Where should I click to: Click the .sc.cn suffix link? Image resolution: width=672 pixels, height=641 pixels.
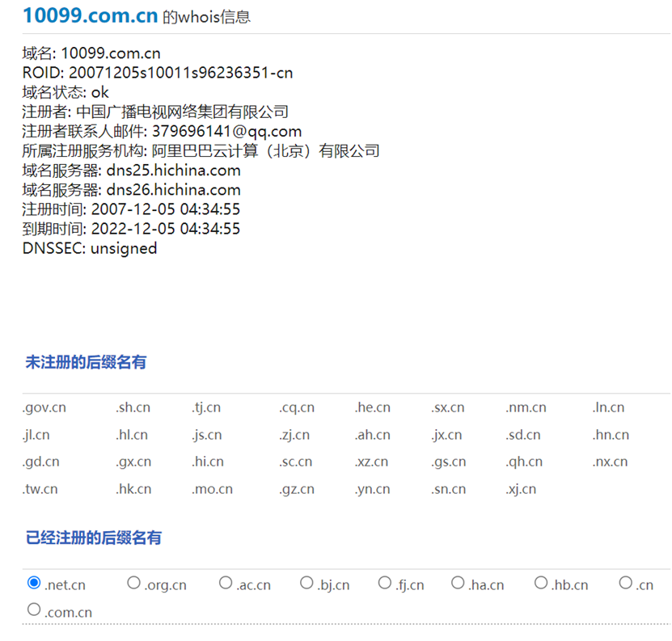pos(296,462)
